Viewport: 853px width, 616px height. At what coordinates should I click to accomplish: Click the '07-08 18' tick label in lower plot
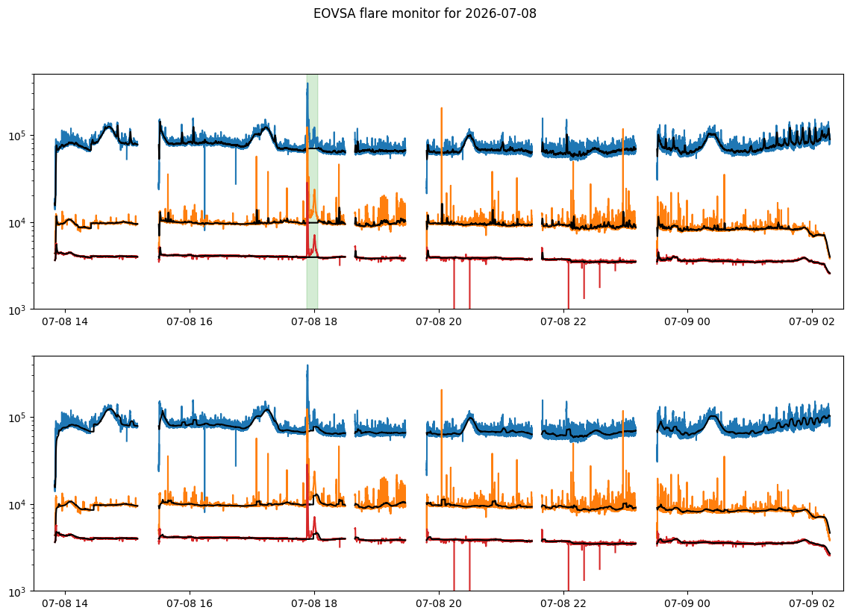click(314, 603)
